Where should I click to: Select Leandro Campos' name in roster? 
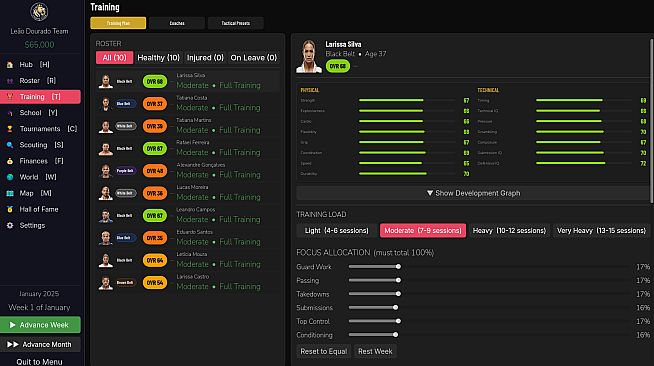click(x=196, y=210)
